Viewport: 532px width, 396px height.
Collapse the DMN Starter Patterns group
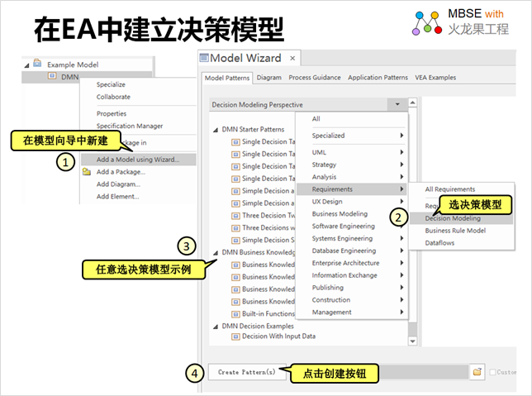(x=216, y=130)
